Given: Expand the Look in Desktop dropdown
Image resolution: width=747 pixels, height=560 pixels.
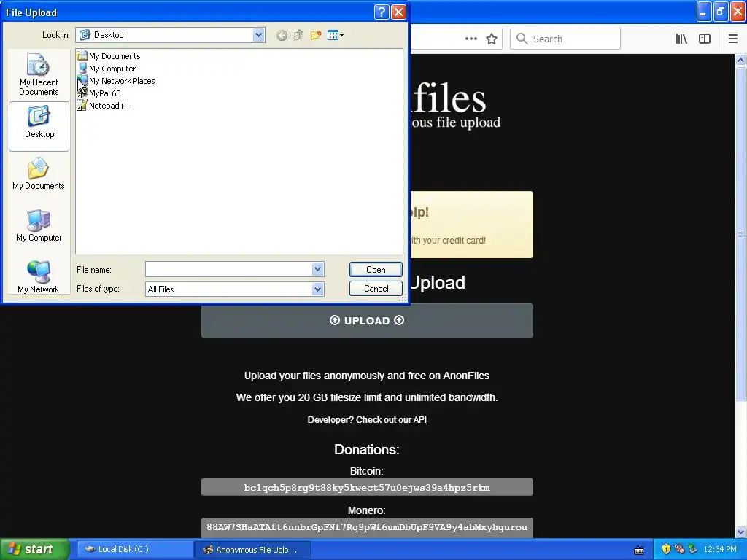Looking at the screenshot, I should [x=259, y=35].
